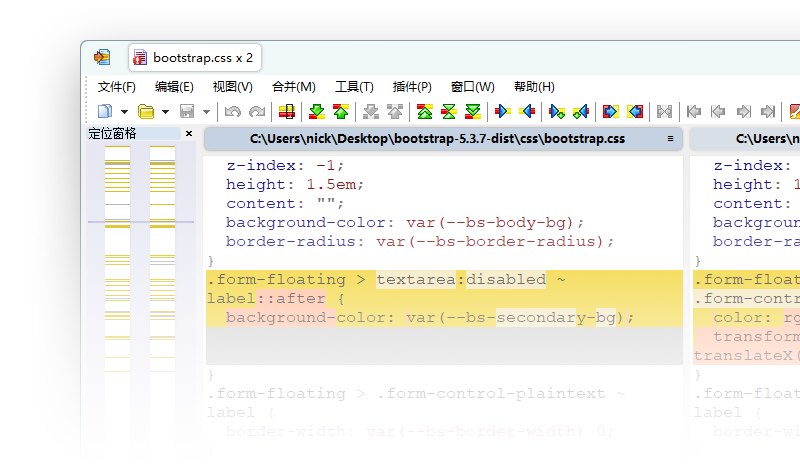Image resolution: width=800 pixels, height=465 pixels.
Task: Switch to the bootstrap.css x 2 tab
Action: tap(194, 58)
